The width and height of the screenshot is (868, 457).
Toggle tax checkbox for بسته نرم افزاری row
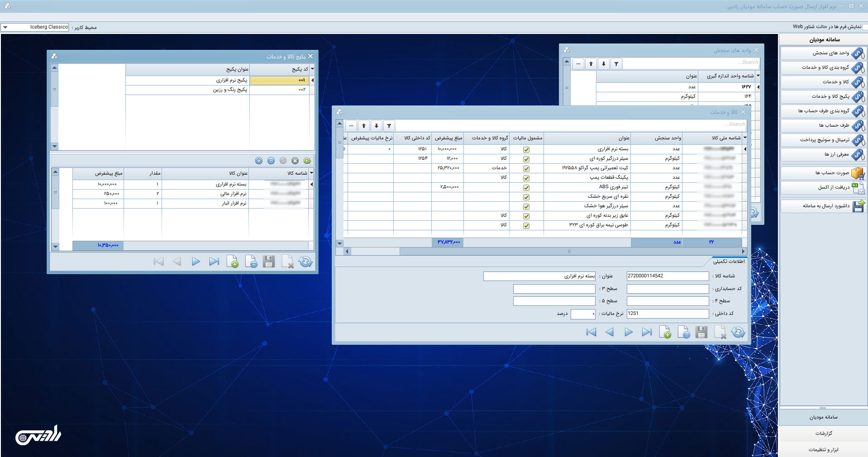click(x=526, y=149)
